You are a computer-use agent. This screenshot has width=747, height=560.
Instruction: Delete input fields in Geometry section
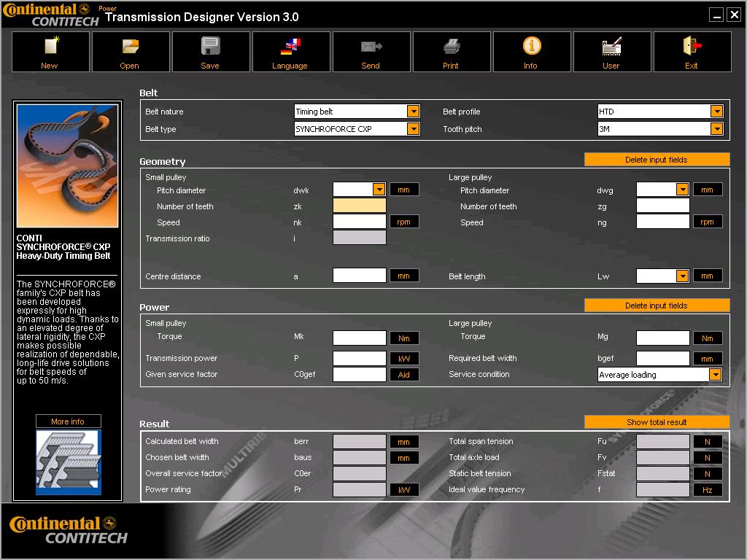point(657,160)
